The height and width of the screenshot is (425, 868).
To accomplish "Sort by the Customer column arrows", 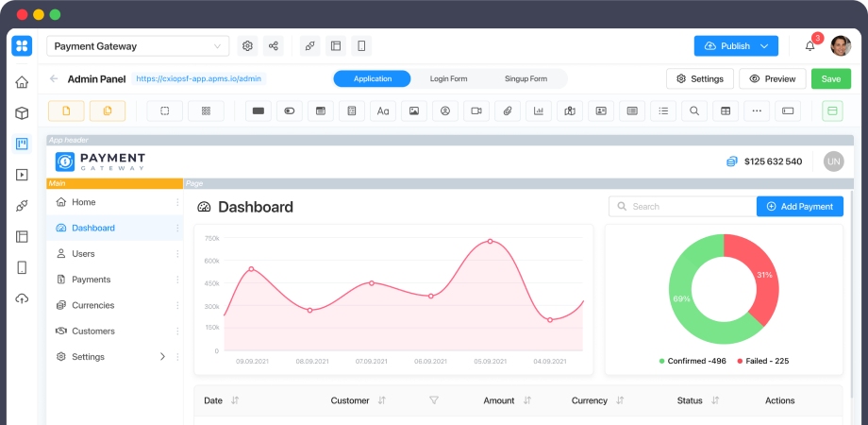I will (x=381, y=400).
